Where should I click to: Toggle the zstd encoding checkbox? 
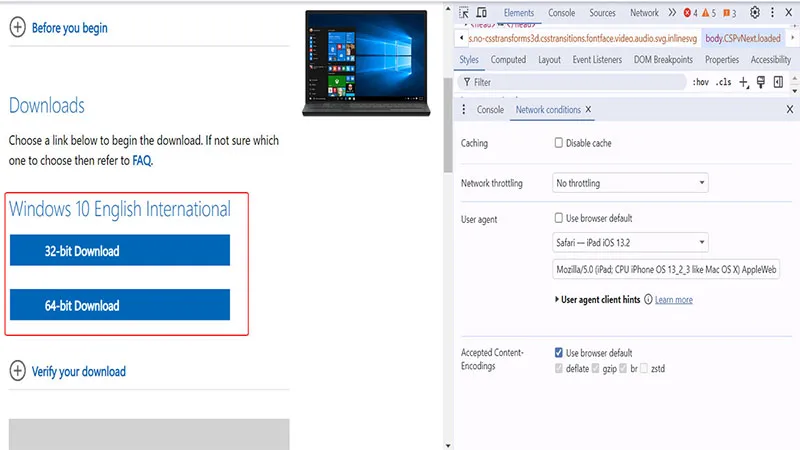click(644, 368)
